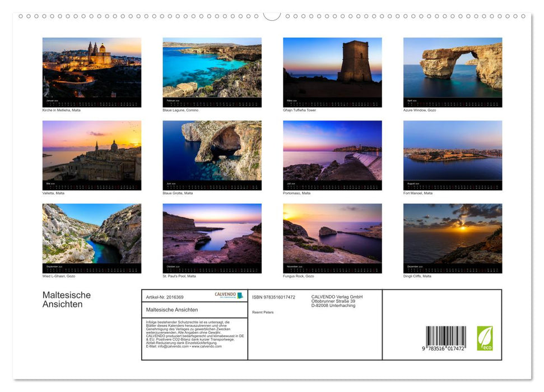Click the www.calvendo.com web address
Image resolution: width=544 pixels, height=392 pixels.
[x=207, y=347]
